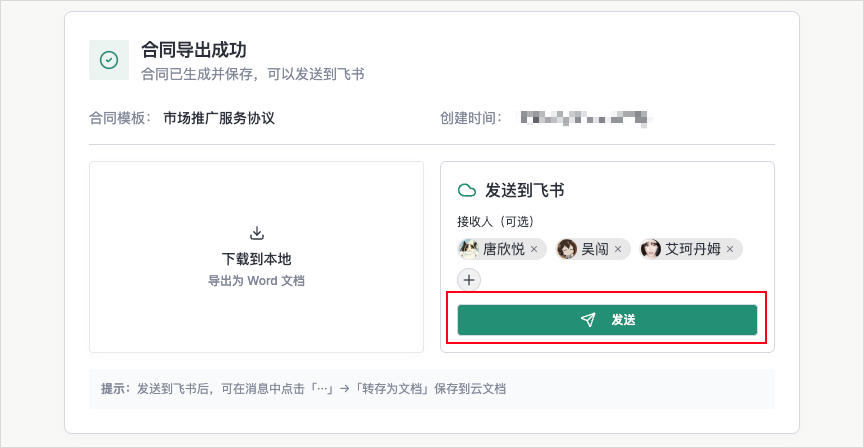Choose 下载到本地 to download the contract
Screen dimensions: 864x448
pyautogui.click(x=256, y=258)
